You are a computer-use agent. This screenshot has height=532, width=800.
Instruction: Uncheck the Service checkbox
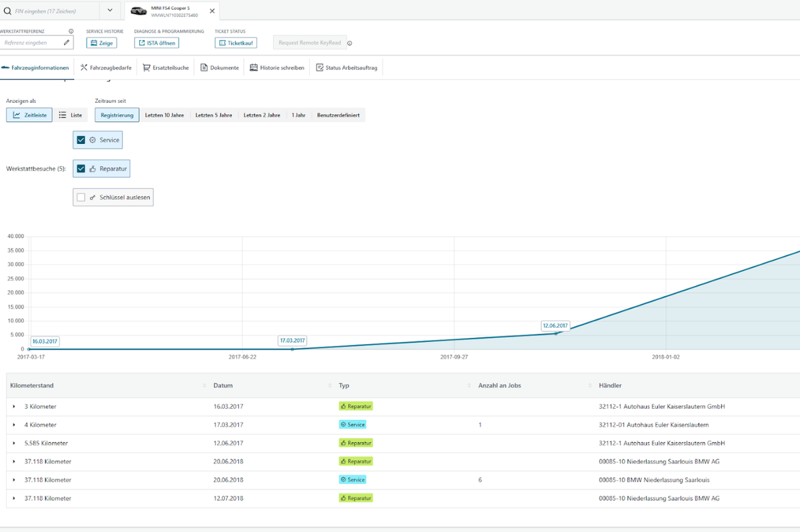(x=81, y=140)
